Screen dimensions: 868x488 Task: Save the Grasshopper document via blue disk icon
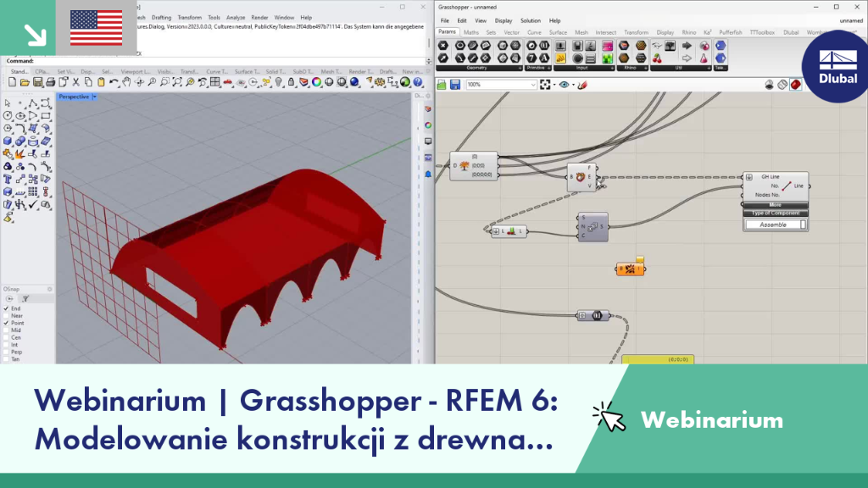(x=455, y=85)
